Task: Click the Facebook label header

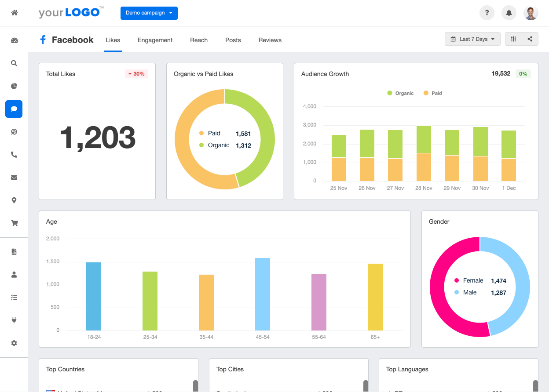Action: coord(73,40)
